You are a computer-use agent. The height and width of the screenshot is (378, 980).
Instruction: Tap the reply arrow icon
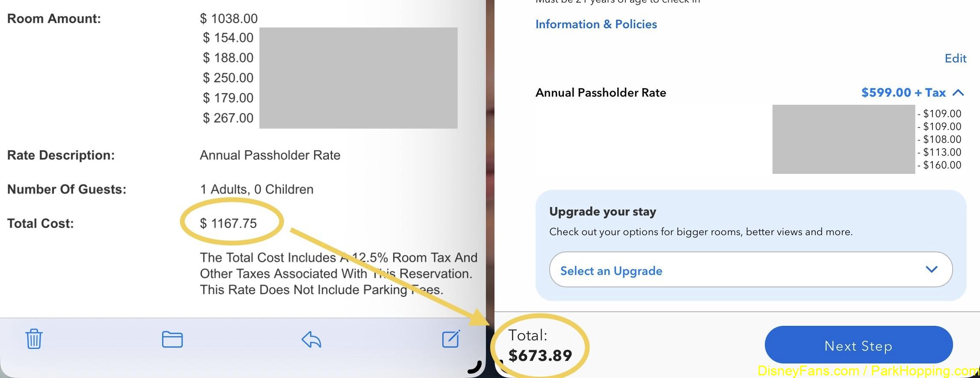[x=311, y=340]
